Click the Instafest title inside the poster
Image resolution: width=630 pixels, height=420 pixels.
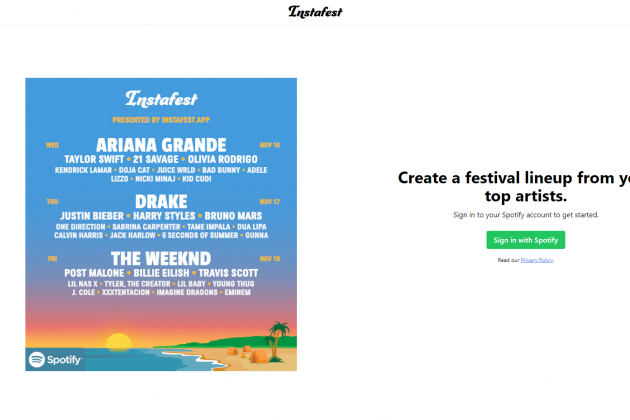(x=160, y=99)
